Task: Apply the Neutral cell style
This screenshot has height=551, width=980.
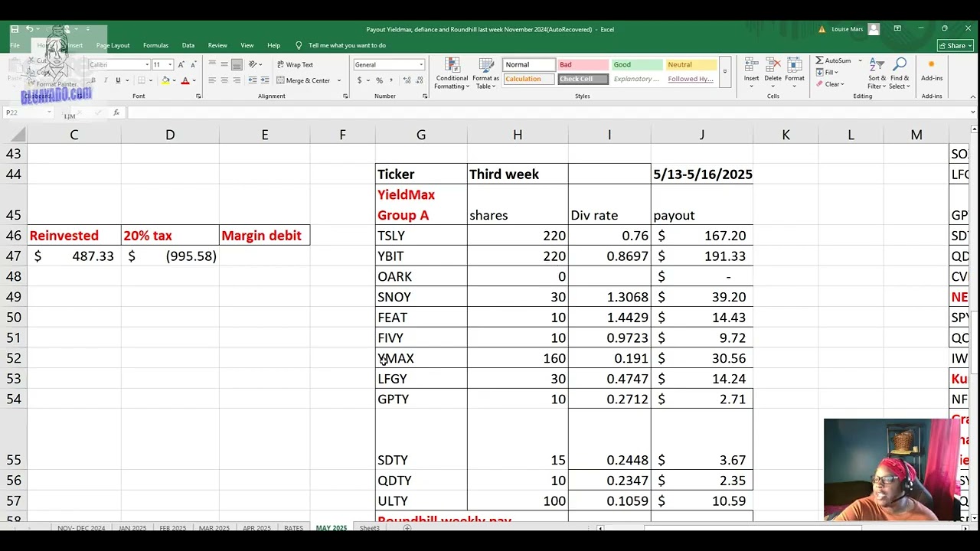Action: click(x=691, y=64)
